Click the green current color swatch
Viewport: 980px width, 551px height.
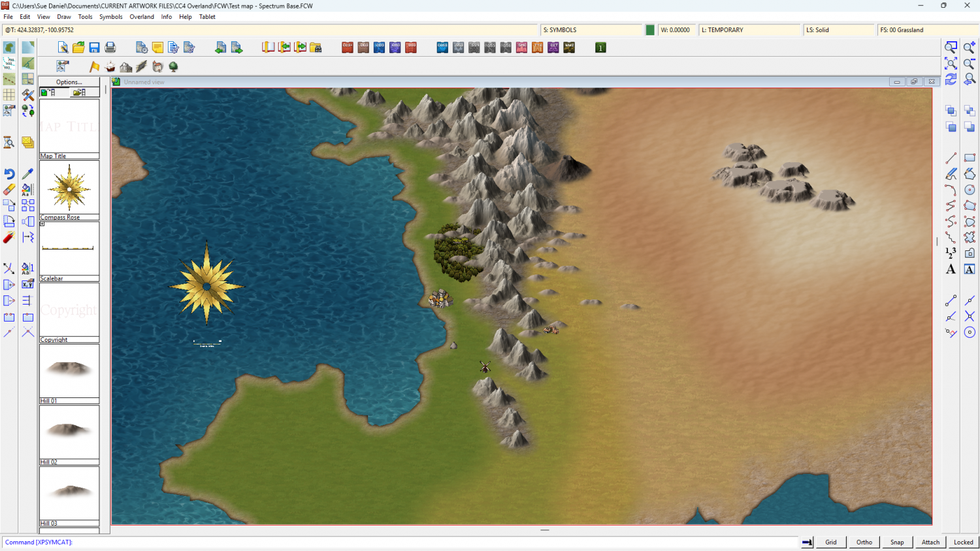[x=650, y=30]
